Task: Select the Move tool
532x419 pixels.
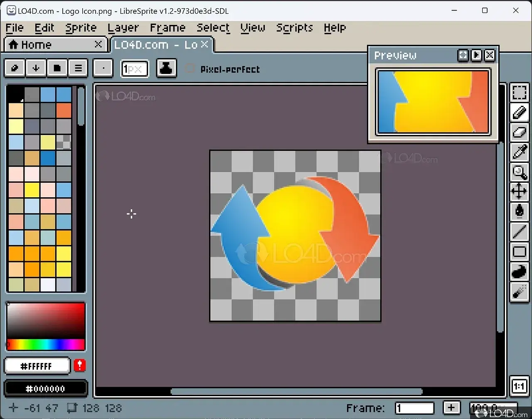Action: tap(519, 191)
